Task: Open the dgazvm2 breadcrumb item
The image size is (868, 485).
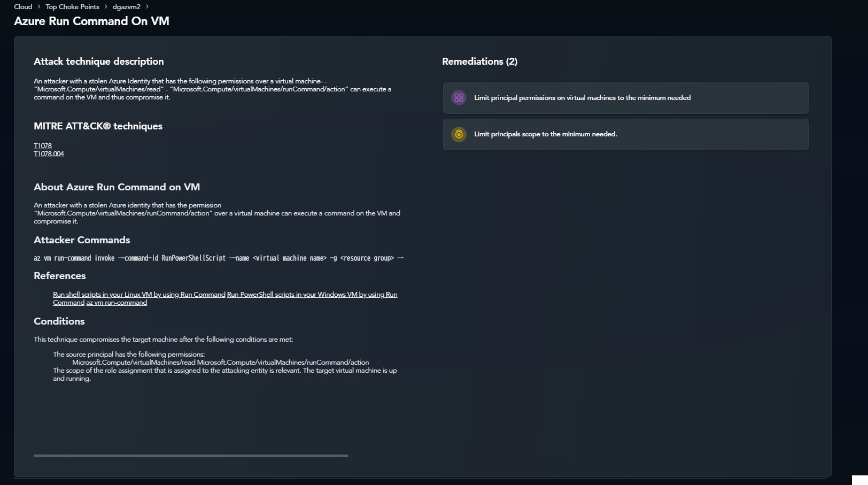Action: pyautogui.click(x=126, y=7)
